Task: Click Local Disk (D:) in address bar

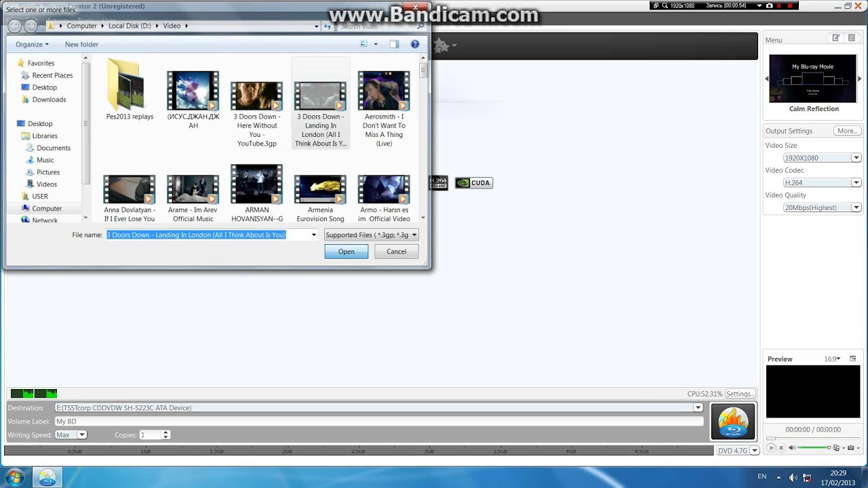Action: tap(130, 26)
